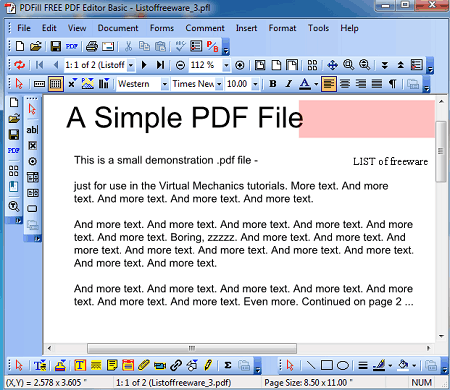Screen dimensions: 450x390
Task: Select the push button form field tool
Action: (x=32, y=209)
